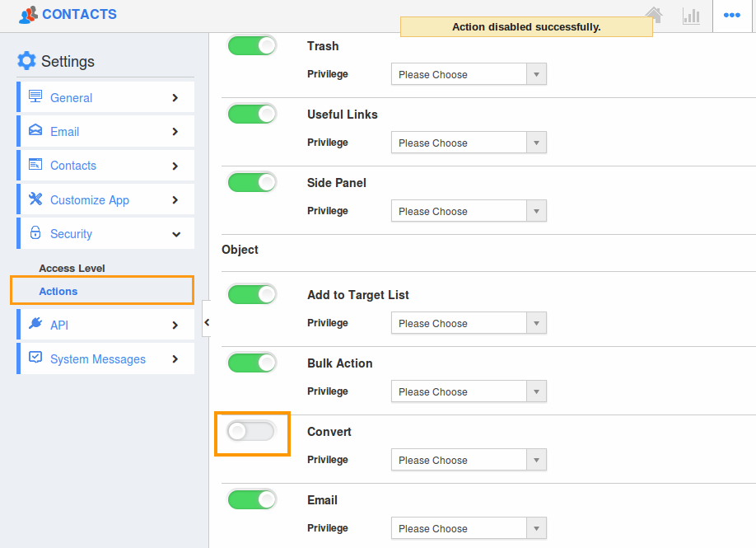756x548 pixels.
Task: Select the Customize App wrench icon
Action: pyautogui.click(x=36, y=199)
